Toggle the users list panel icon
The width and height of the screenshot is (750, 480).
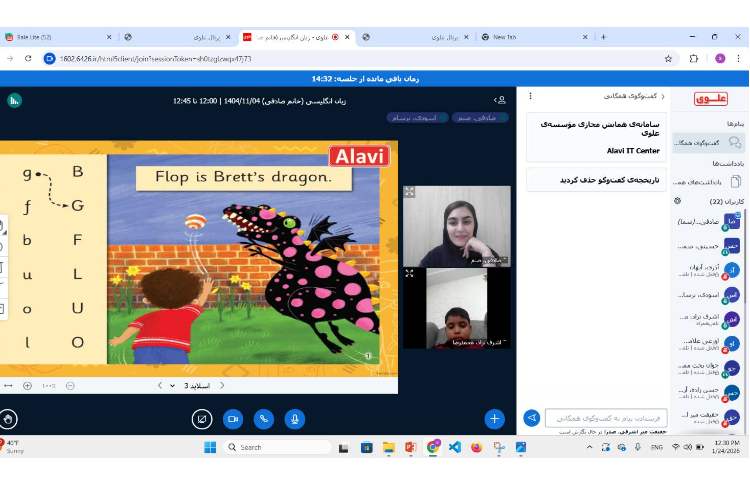(500, 100)
